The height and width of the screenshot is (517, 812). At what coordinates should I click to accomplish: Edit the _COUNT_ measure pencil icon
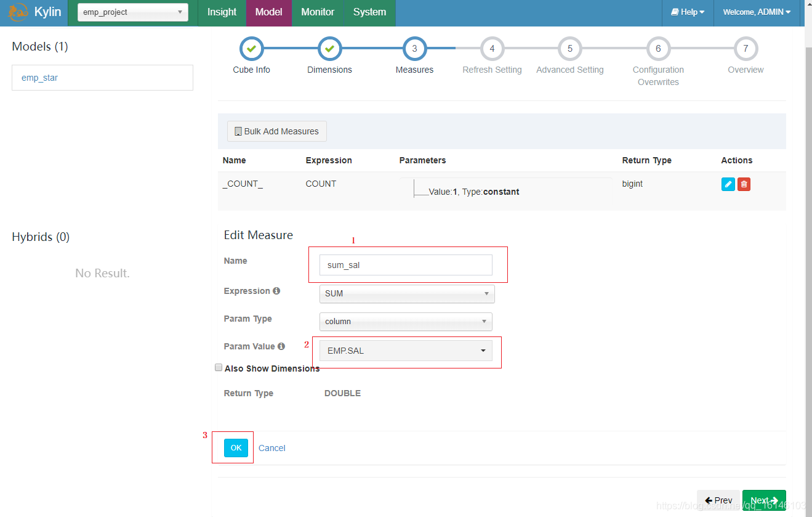tap(728, 184)
